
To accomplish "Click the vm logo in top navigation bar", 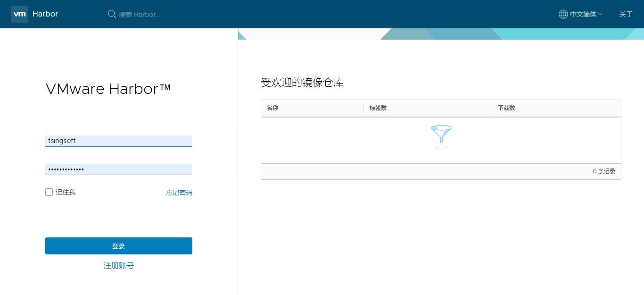I will pyautogui.click(x=19, y=14).
